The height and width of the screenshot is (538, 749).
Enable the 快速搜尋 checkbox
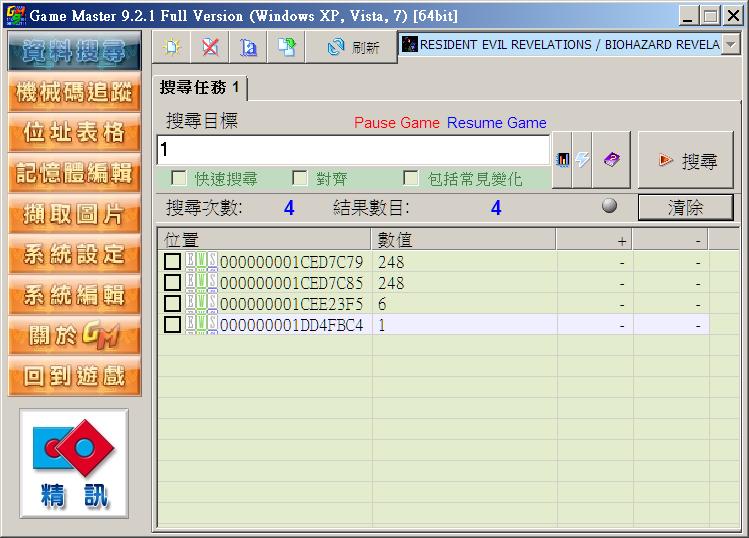pyautogui.click(x=179, y=178)
